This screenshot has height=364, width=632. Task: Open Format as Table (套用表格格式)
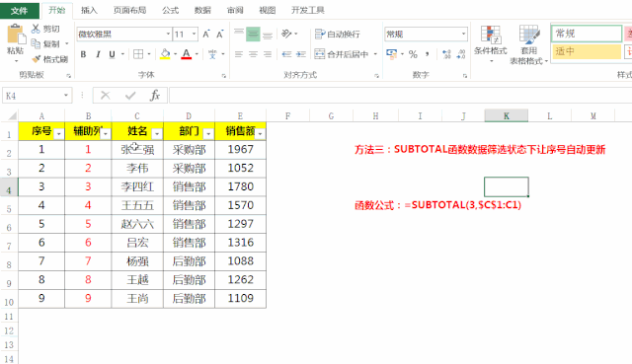(529, 44)
